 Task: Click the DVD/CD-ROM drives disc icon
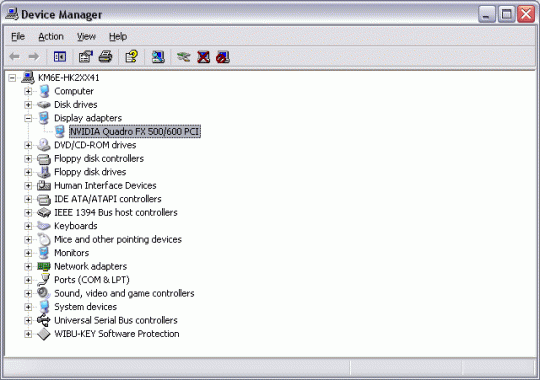(44, 145)
